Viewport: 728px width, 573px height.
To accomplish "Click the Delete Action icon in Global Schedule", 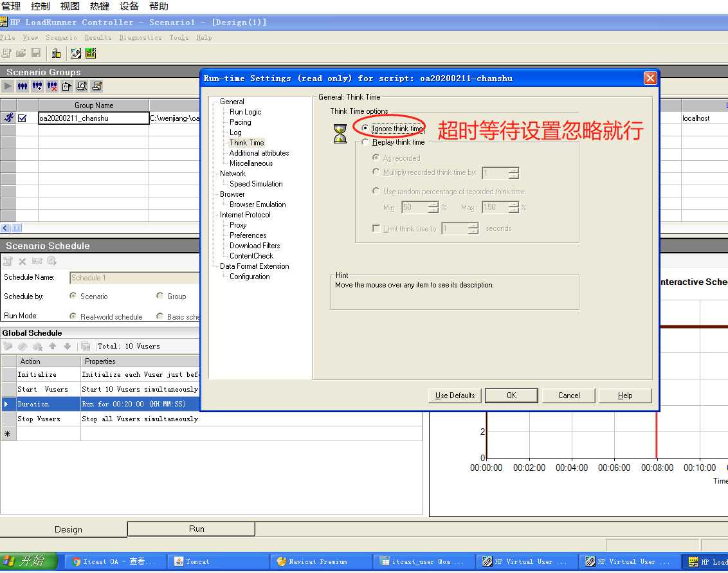I will [37, 347].
